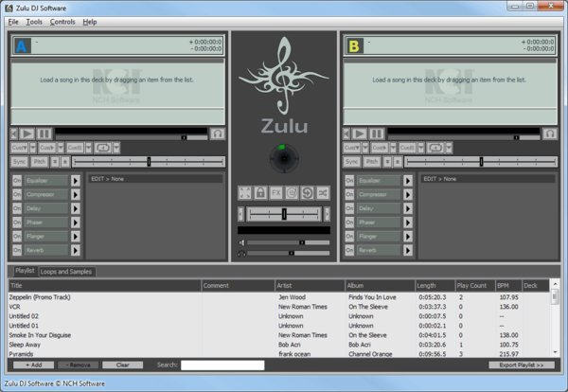Turn on Reverb effect for deck B
This screenshot has height=392, width=568.
(x=349, y=250)
